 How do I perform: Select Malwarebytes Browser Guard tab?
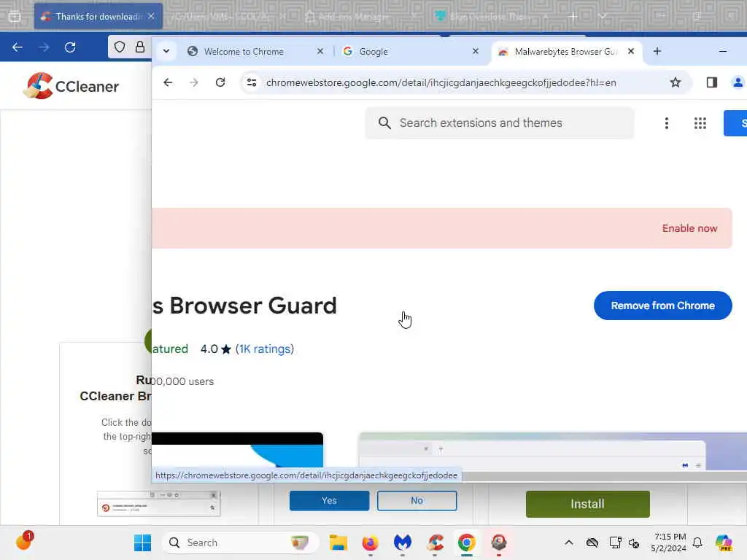565,52
